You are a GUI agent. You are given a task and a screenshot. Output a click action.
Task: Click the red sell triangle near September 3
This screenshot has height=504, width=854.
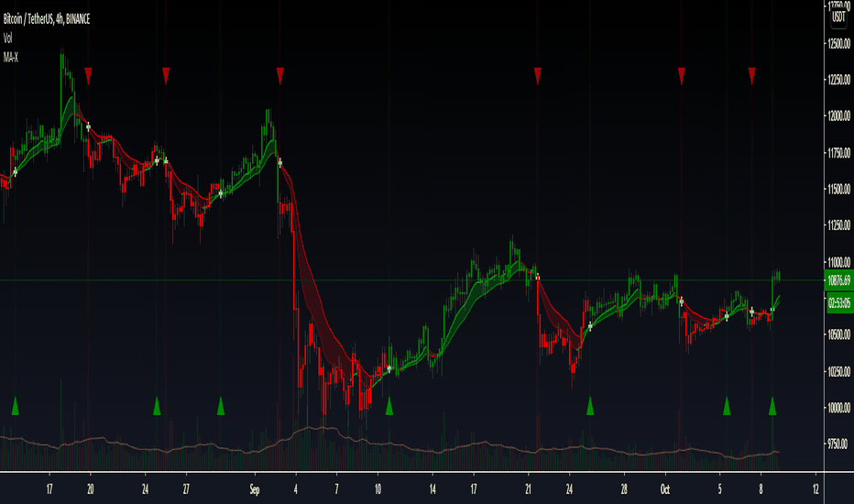pos(280,76)
